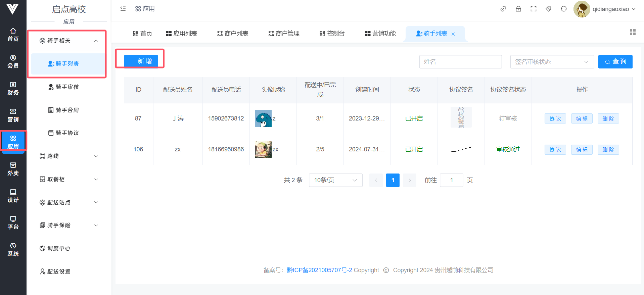Image resolution: width=644 pixels, height=295 pixels.
Task: Click the lock screen icon in header
Action: (x=518, y=9)
